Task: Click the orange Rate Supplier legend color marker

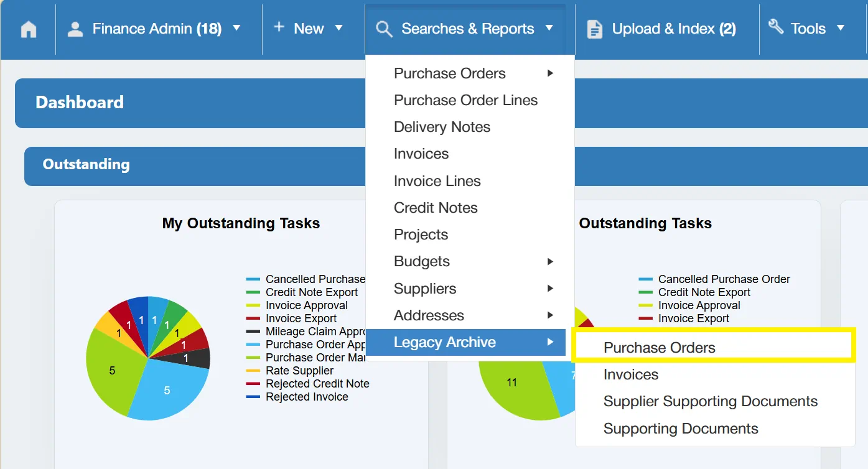Action: point(253,371)
